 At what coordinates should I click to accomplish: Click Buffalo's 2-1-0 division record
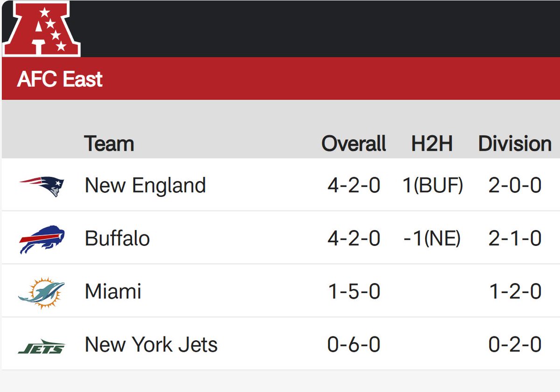click(515, 239)
